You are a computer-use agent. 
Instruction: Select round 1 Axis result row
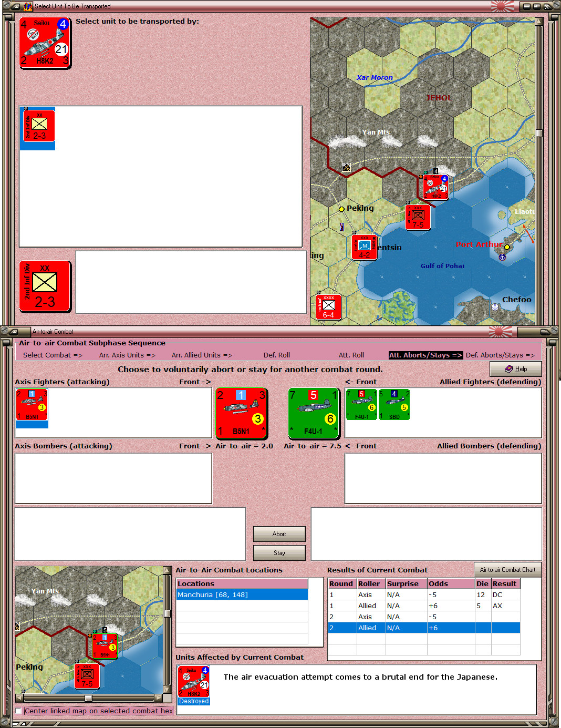tap(424, 594)
